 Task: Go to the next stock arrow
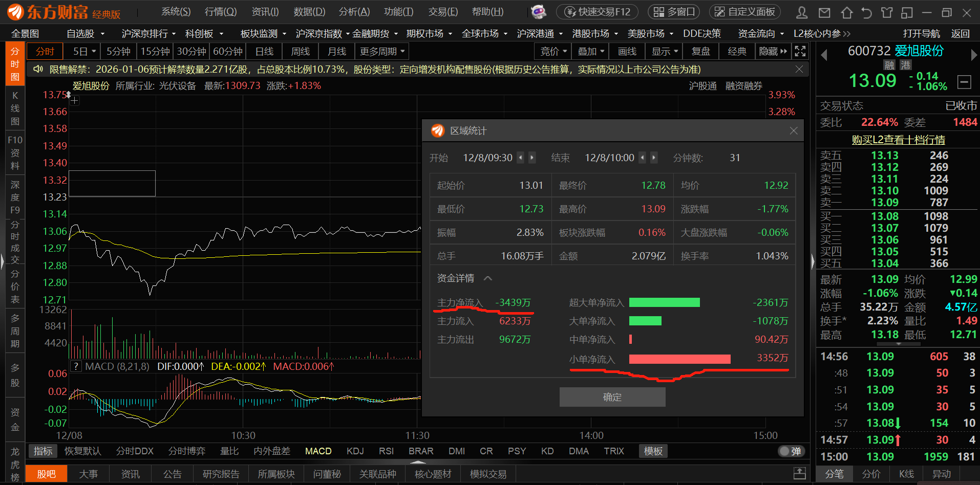[x=973, y=55]
